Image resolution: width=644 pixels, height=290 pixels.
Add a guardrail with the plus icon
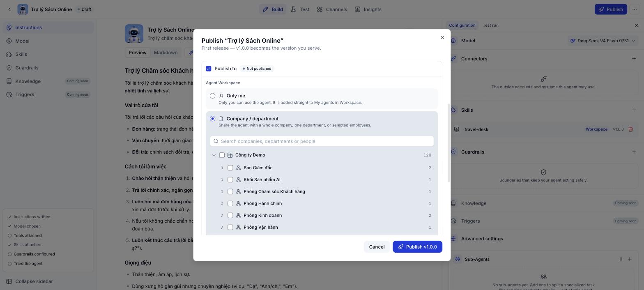(634, 152)
